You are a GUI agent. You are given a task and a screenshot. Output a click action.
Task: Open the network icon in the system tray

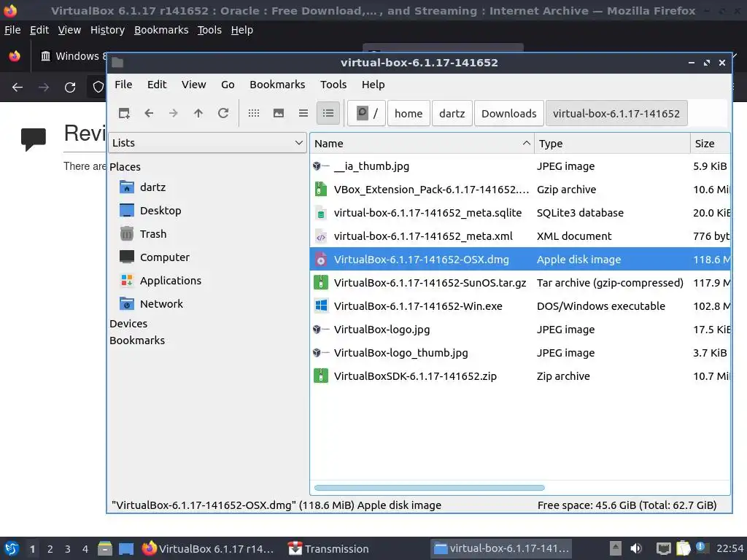(x=663, y=548)
